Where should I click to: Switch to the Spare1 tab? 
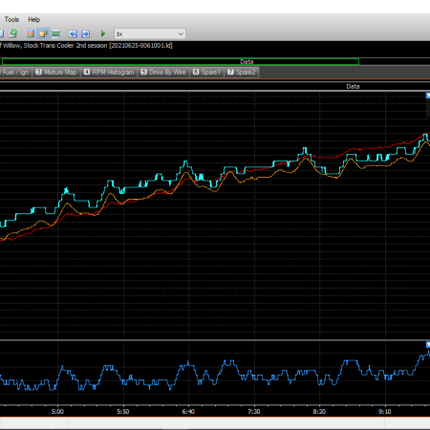(x=207, y=72)
